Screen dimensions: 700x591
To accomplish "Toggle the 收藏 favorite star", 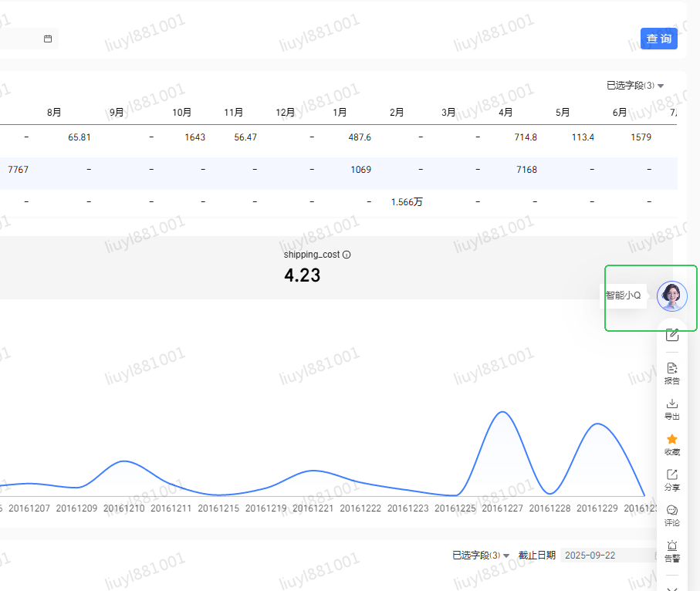I will tap(671, 444).
